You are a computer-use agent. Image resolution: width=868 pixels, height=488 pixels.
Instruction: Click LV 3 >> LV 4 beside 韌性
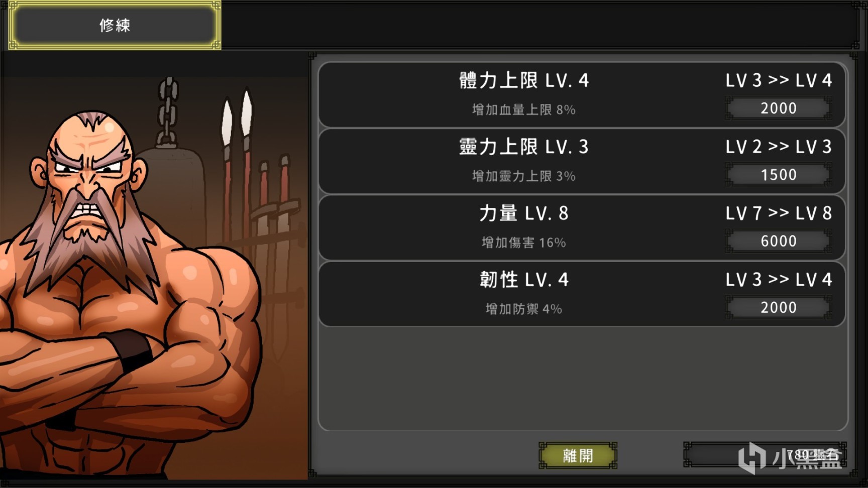[779, 280]
